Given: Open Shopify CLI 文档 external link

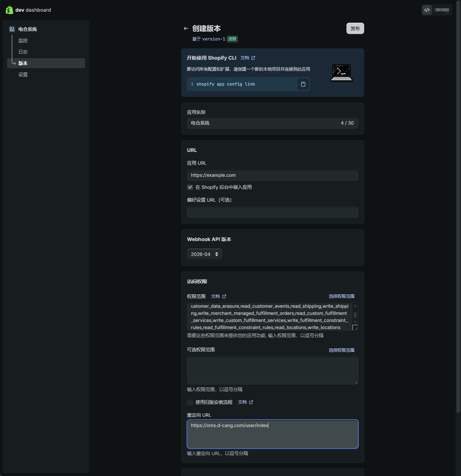Looking at the screenshot, I should point(248,58).
